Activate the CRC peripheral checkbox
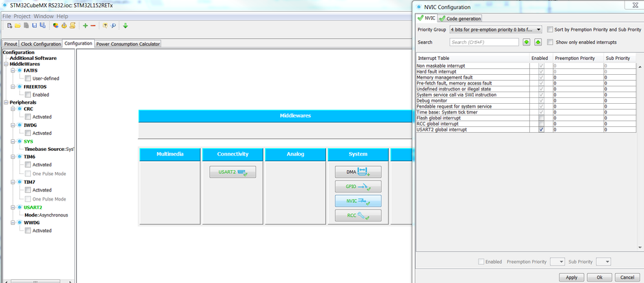The image size is (644, 283). pos(28,117)
